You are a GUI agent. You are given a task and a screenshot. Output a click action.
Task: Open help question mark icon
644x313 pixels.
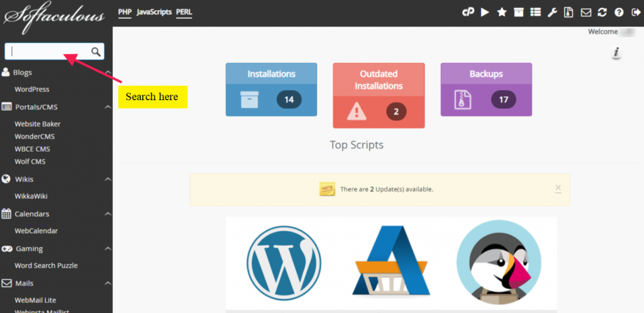(619, 13)
